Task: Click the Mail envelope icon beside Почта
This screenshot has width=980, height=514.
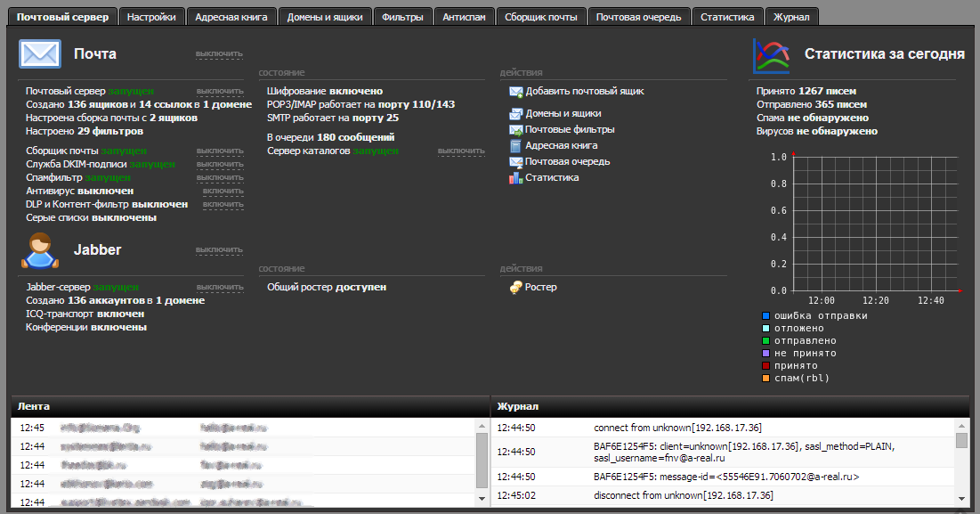Action: [x=40, y=54]
